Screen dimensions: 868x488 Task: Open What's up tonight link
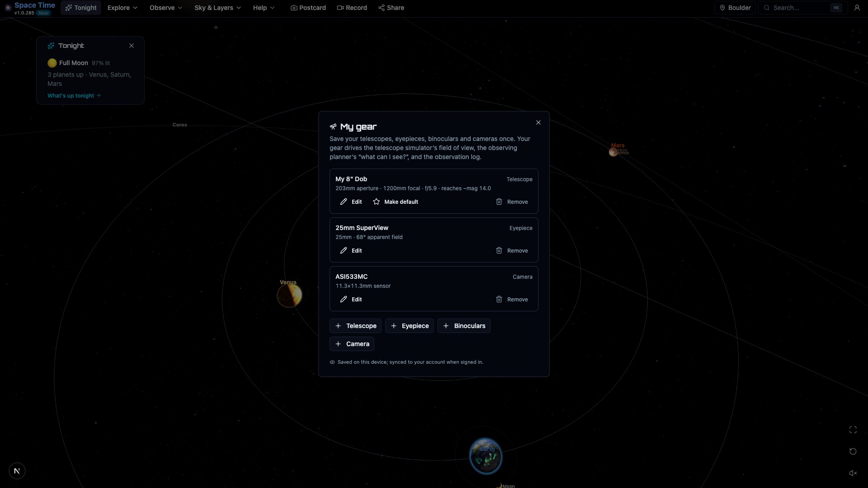pos(74,96)
